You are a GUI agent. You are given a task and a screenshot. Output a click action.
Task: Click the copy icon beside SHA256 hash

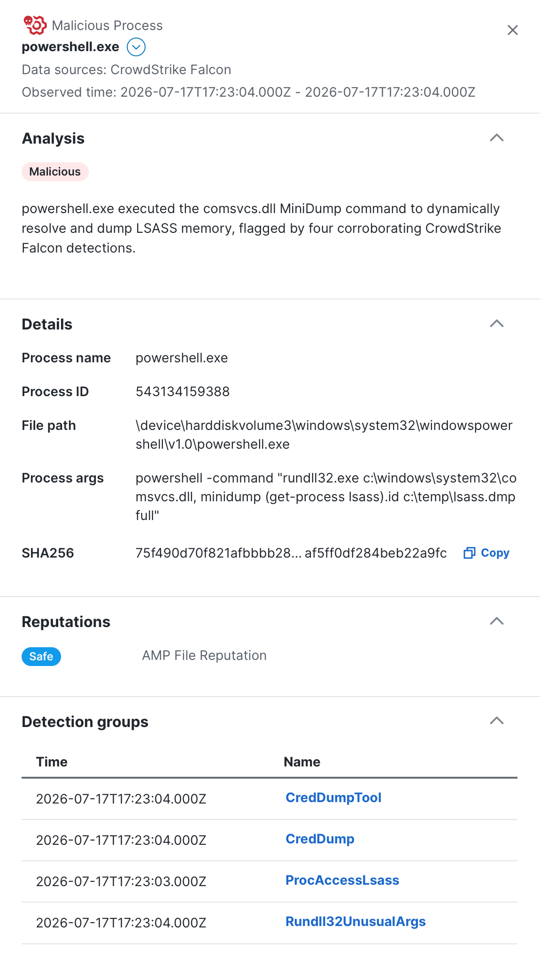click(x=470, y=553)
